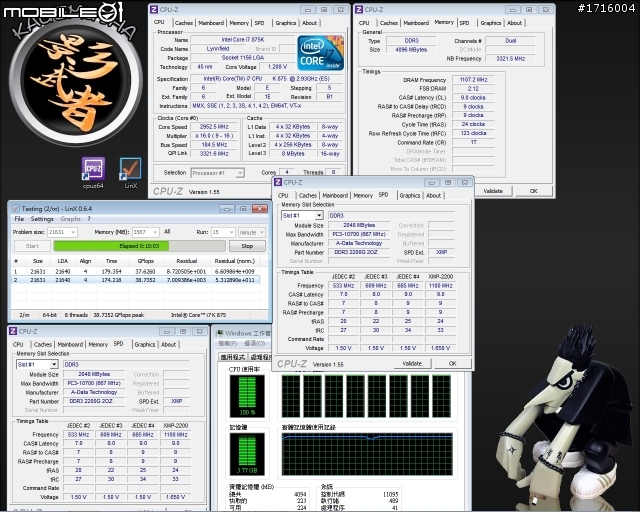Switch to the Mainboard tab in the front CPU-Z SPD window
This screenshot has width=640, height=512.
click(x=335, y=196)
